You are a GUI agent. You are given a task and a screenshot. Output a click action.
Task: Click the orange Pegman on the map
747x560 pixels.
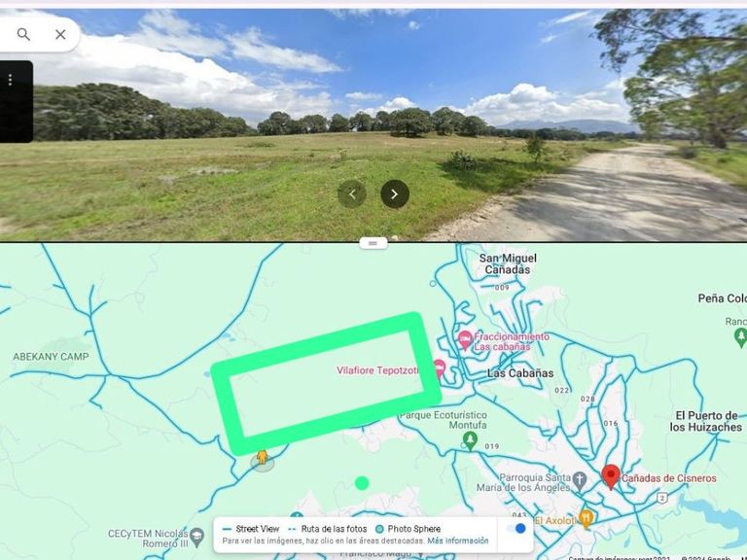262,458
